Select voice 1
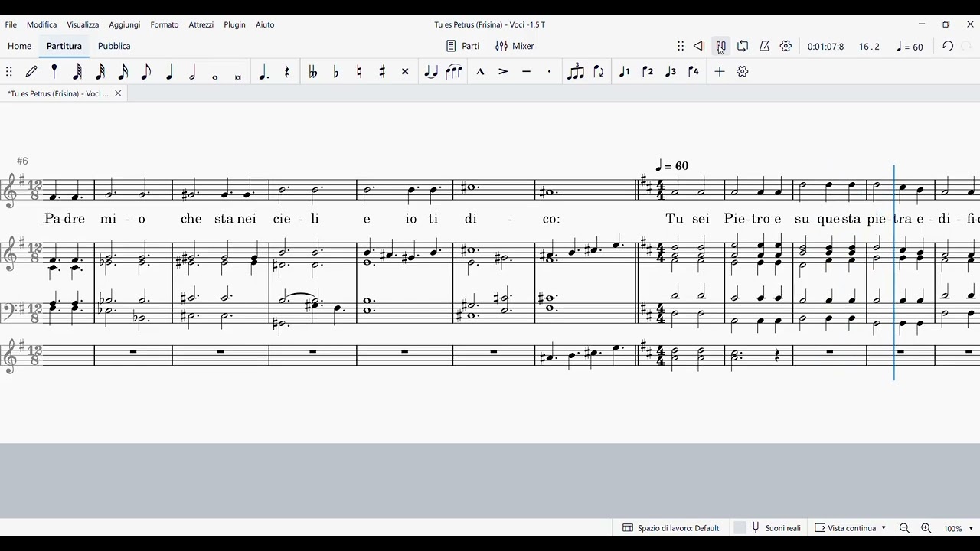980x551 pixels. tap(625, 71)
